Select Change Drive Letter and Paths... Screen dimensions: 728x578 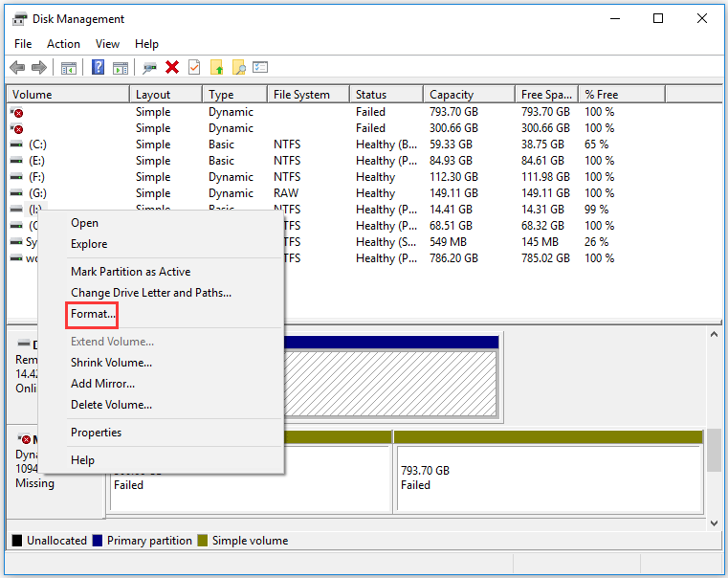pos(151,293)
